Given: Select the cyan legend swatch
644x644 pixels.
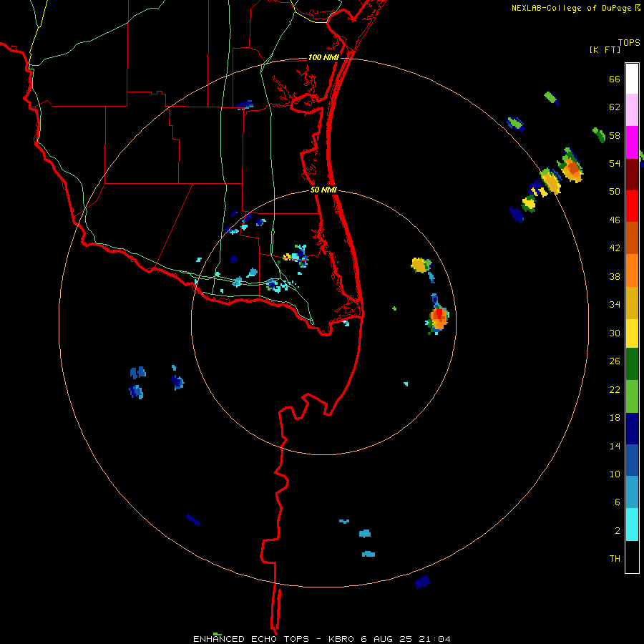Looking at the screenshot, I should point(632,525).
